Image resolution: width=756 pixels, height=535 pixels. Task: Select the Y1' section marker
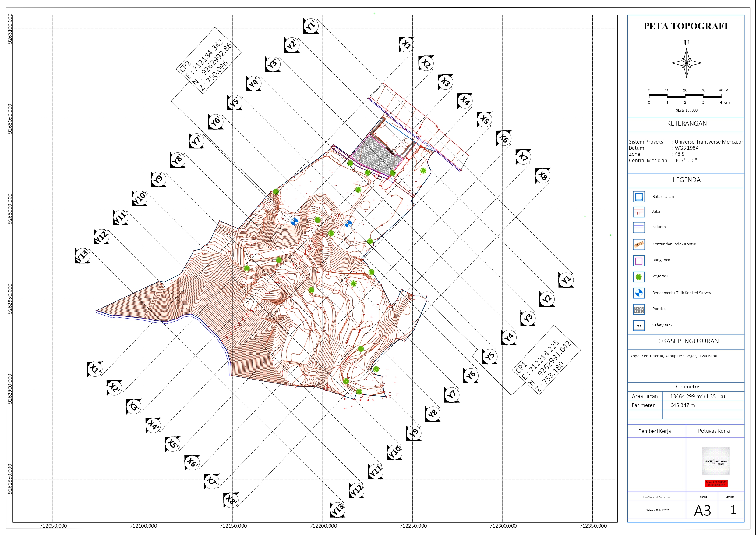[x=311, y=26]
